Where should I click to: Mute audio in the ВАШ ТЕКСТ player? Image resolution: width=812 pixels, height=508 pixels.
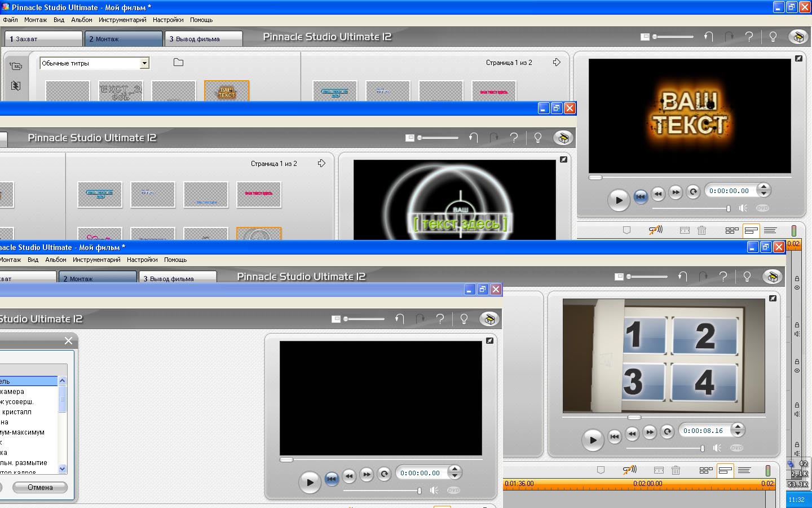click(743, 208)
